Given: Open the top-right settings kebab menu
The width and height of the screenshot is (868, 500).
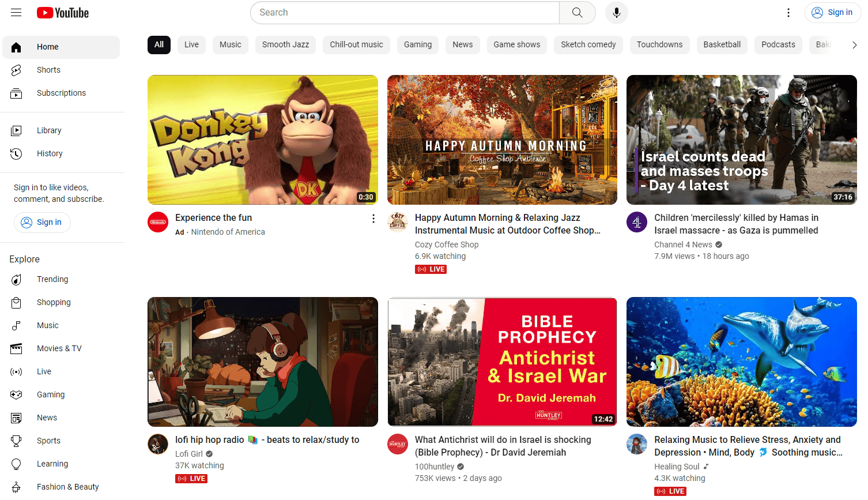Looking at the screenshot, I should [x=788, y=13].
